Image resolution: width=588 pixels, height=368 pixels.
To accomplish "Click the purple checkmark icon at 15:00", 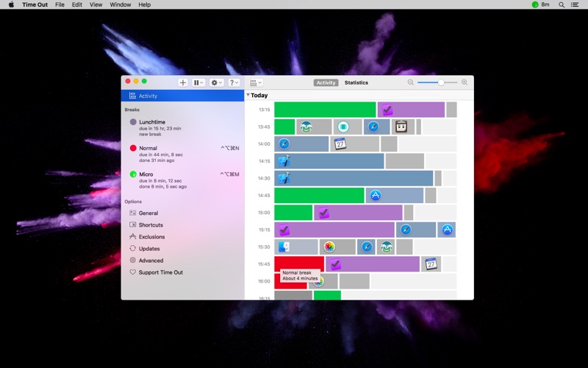I will (323, 213).
